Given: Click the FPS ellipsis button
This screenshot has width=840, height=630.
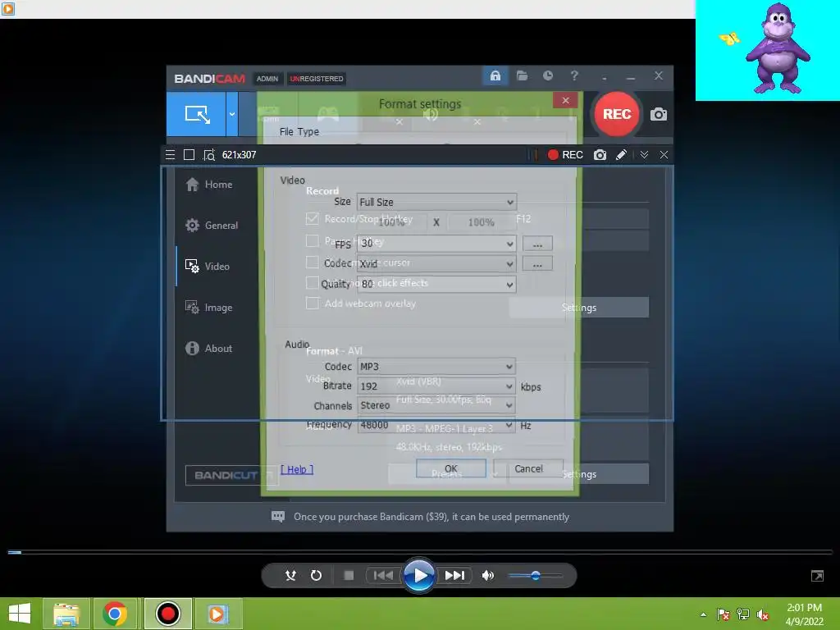Looking at the screenshot, I should (x=537, y=244).
